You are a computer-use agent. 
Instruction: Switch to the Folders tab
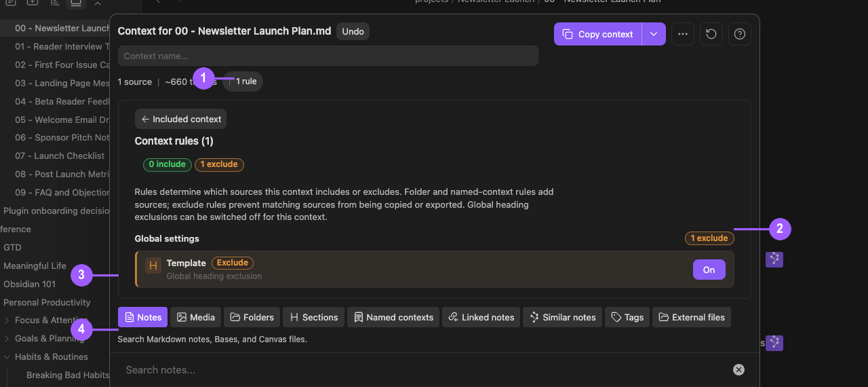[252, 317]
